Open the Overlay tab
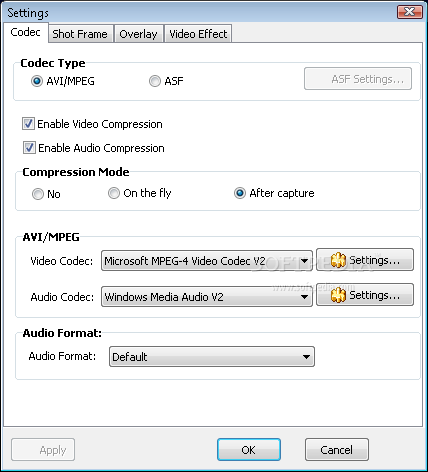 [x=138, y=34]
